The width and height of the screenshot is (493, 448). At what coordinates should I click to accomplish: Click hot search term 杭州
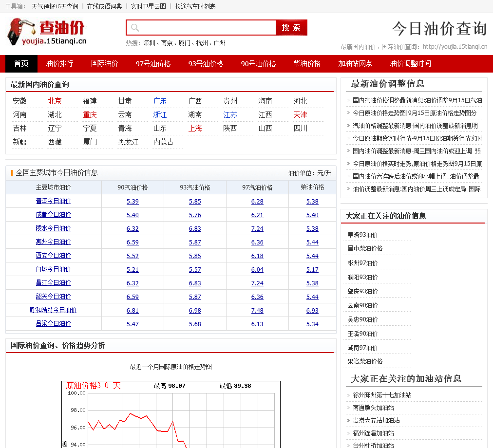tap(202, 43)
